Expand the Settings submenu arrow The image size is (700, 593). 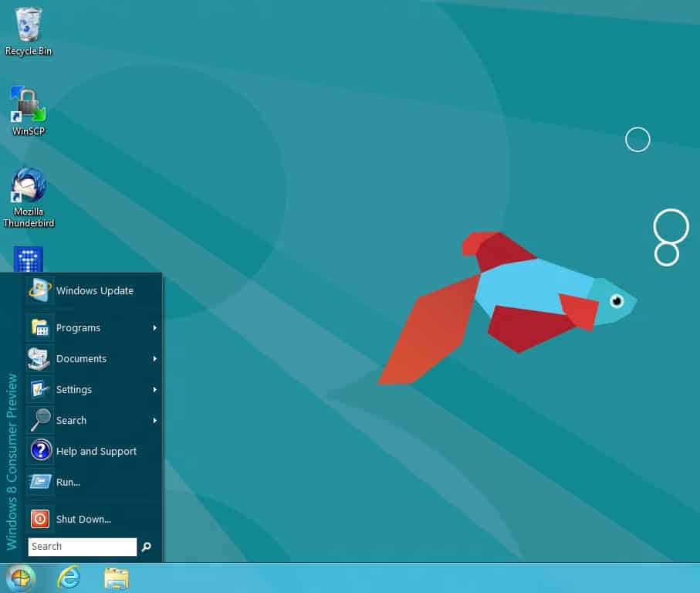155,390
